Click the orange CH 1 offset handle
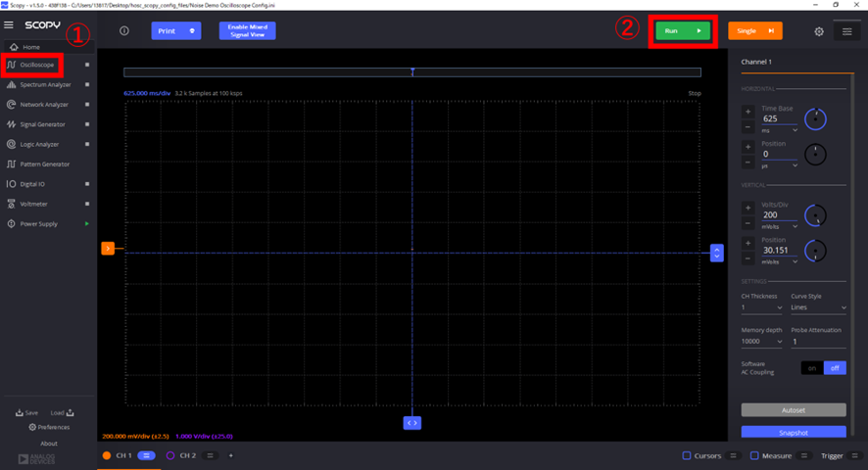 (108, 249)
